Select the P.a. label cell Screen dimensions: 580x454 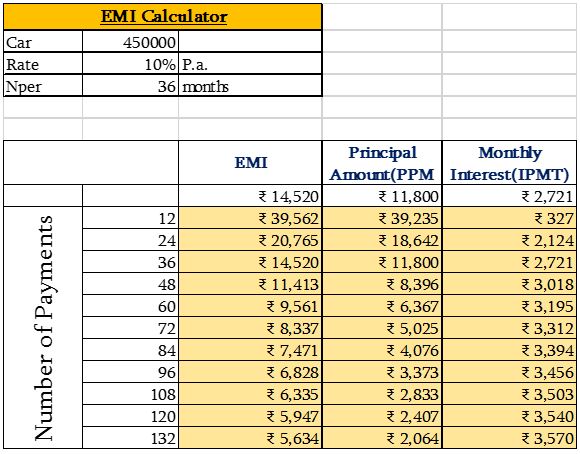[x=250, y=63]
